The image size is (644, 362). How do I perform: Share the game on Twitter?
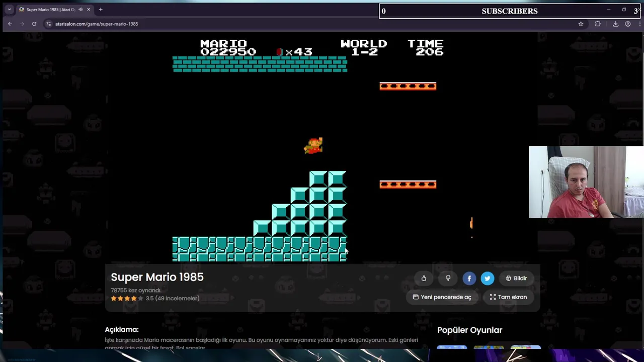point(488,278)
